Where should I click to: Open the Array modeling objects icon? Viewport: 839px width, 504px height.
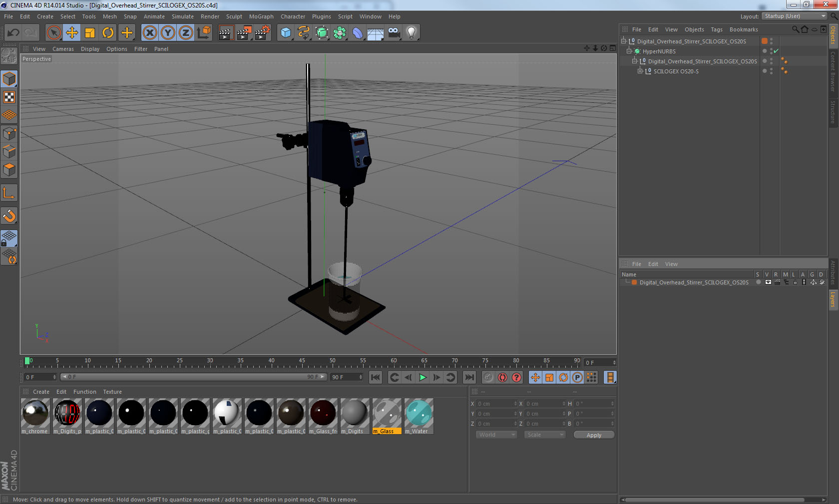point(340,33)
